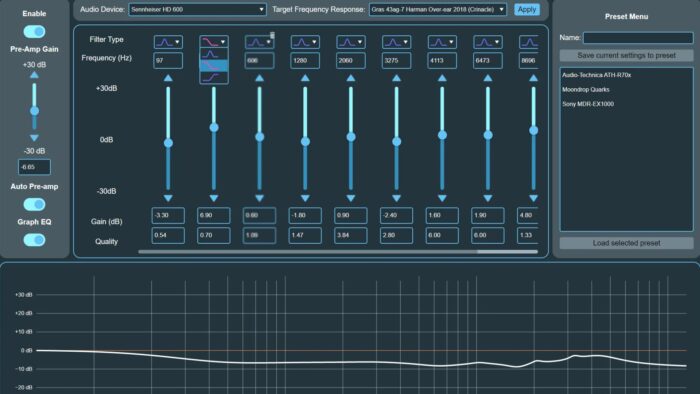Viewport: 700px width, 394px height.
Task: Open the filter type dropdown for 4113 Hz
Action: point(442,42)
